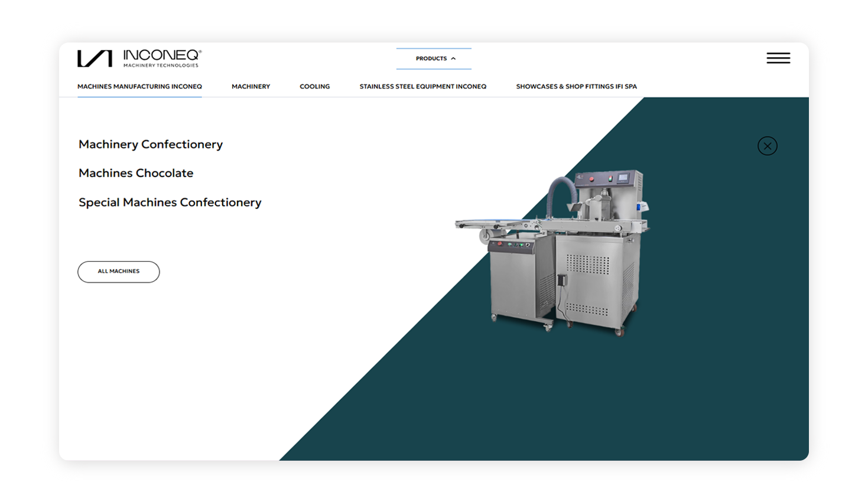Screen dimensions: 868x502
Task: Click the INCONEQ slash logo mark
Action: tap(95, 58)
